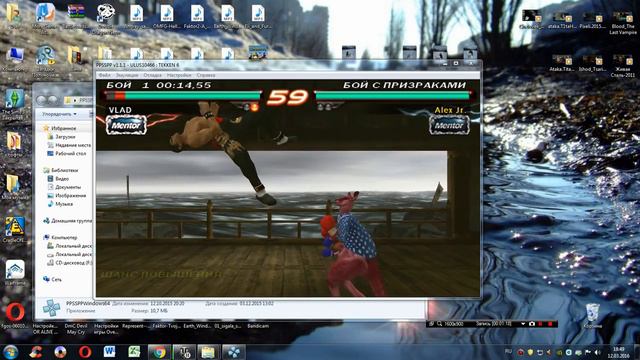640x360 pixels.
Task: Click the NVIDIA tray icon
Action: tap(559, 352)
